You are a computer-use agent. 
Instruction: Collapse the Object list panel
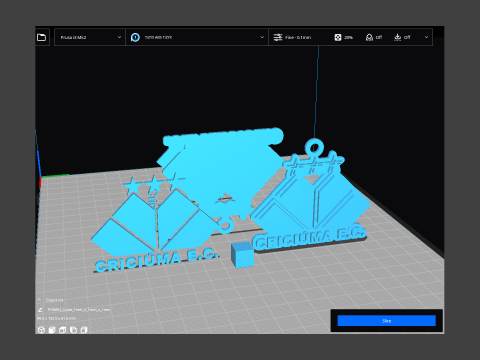click(x=40, y=300)
